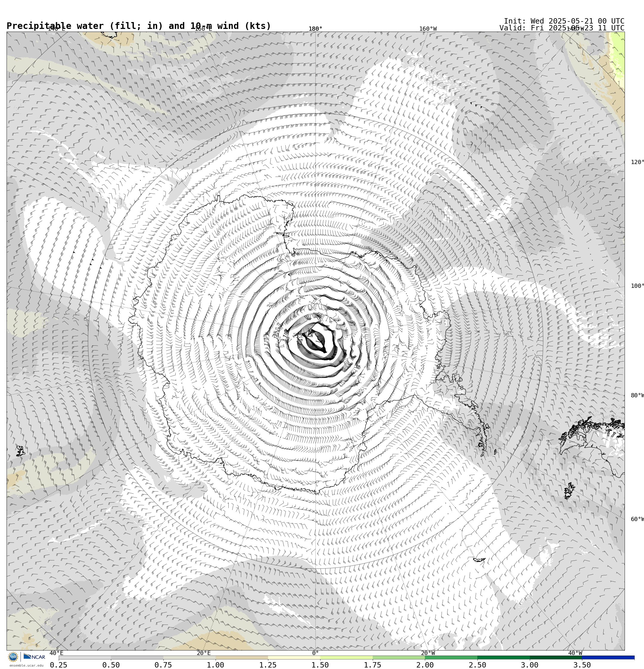Viewport: 644px width, 669px height.
Task: Click the 160°W longitude label at top
Action: tap(428, 29)
